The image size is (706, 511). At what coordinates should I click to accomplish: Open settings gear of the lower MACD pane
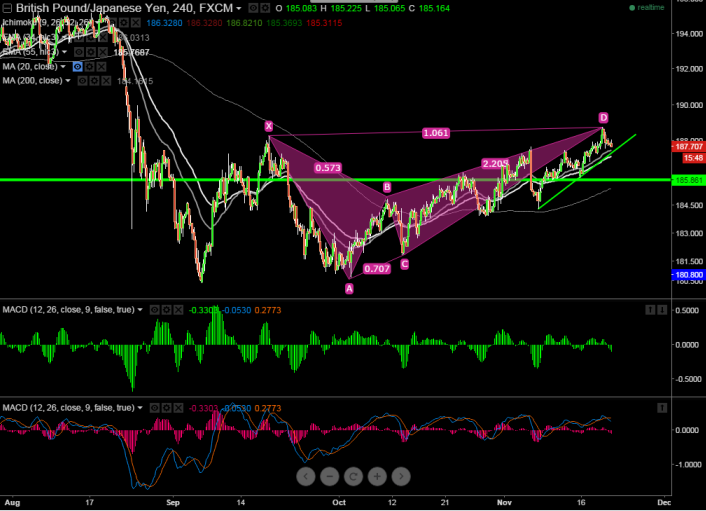pos(166,408)
